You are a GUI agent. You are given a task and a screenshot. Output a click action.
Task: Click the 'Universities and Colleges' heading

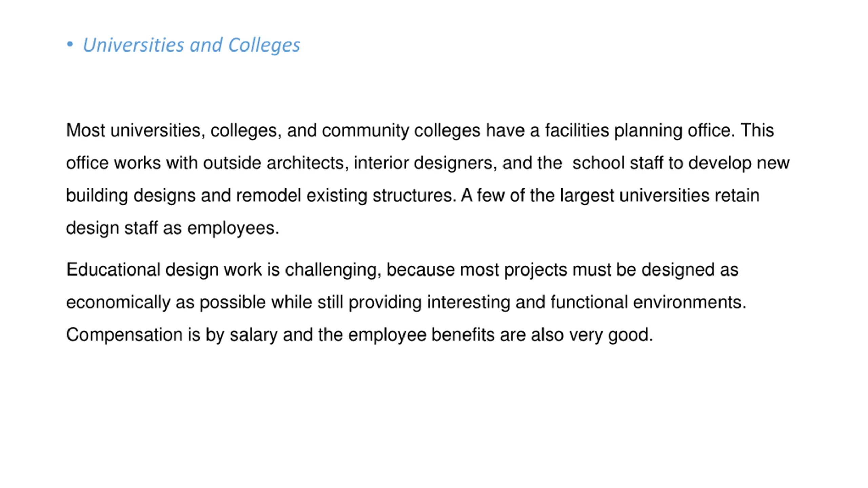tap(192, 45)
